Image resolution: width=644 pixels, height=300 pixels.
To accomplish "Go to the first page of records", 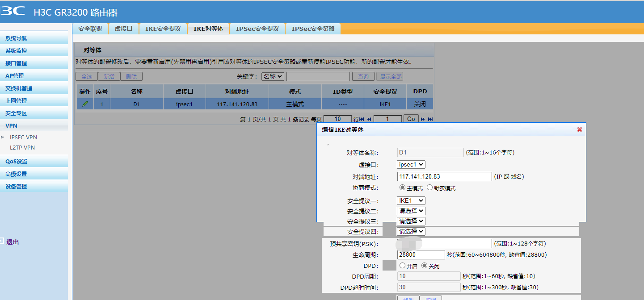I will click(362, 119).
